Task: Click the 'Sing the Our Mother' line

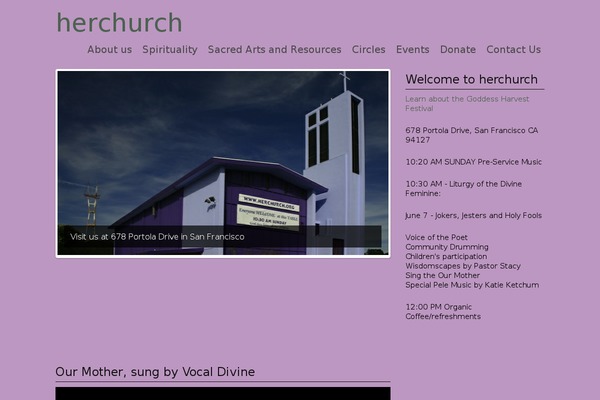Action: pos(442,276)
